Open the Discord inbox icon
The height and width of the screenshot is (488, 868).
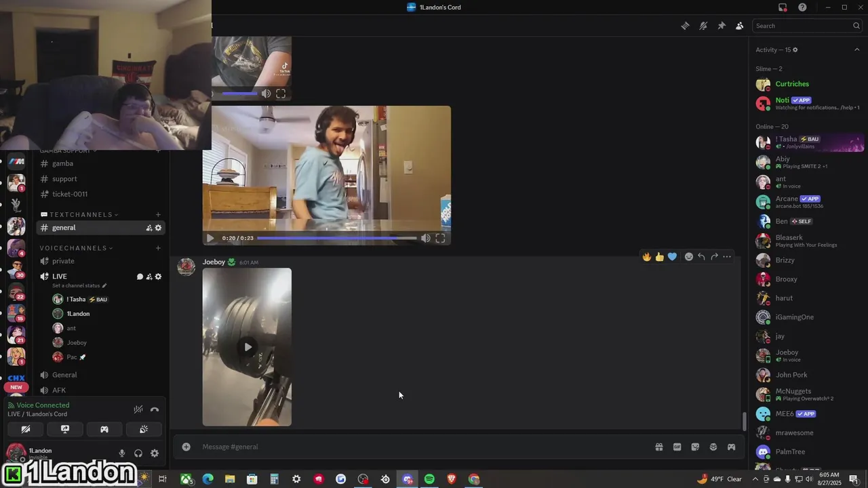coord(783,7)
